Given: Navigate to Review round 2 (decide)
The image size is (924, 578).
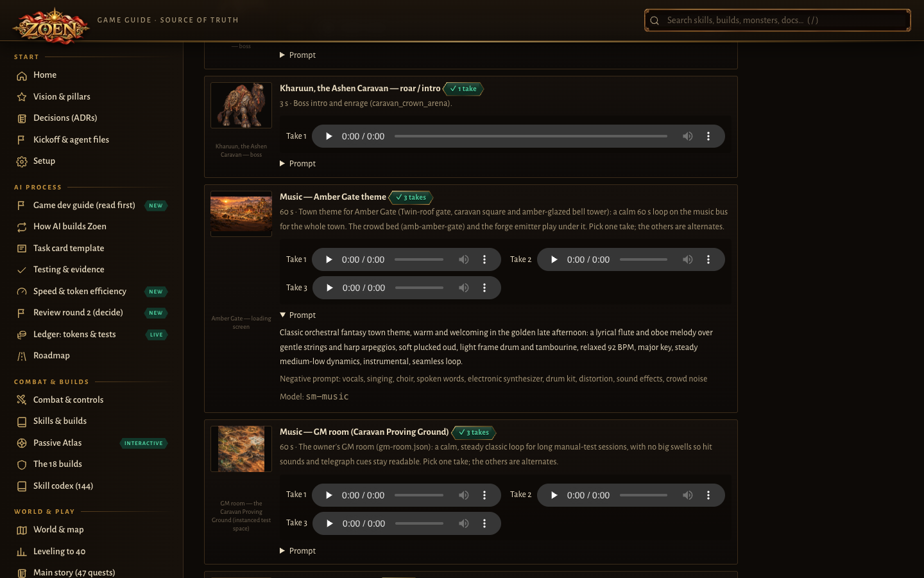Looking at the screenshot, I should pyautogui.click(x=90, y=313).
